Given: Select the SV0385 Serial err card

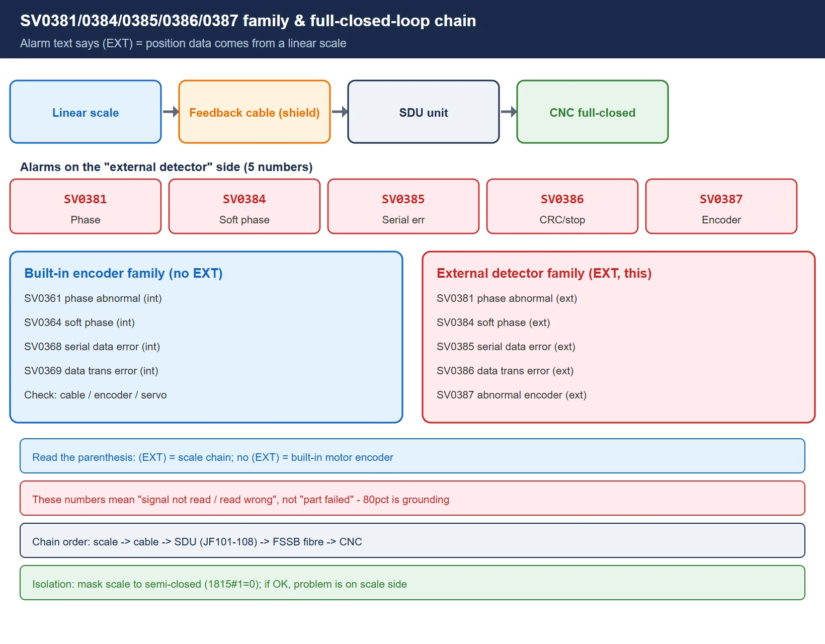Looking at the screenshot, I should 403,206.
